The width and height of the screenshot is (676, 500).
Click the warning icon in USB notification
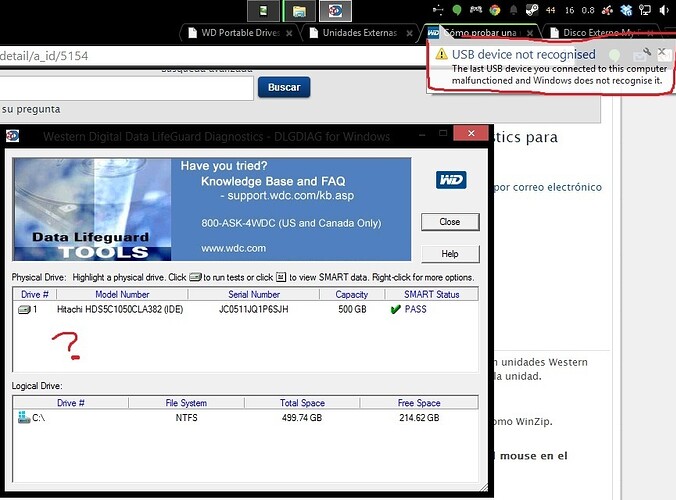click(441, 54)
